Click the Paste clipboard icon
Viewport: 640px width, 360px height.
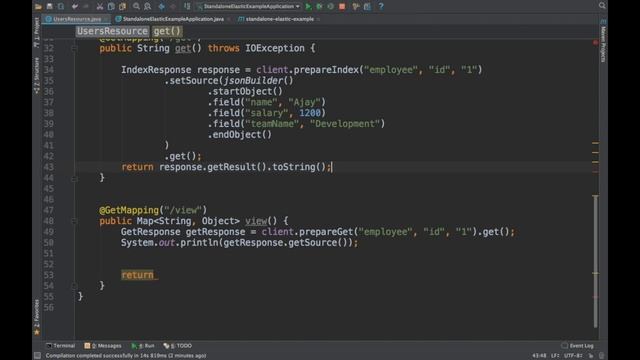pyautogui.click(x=122, y=6)
